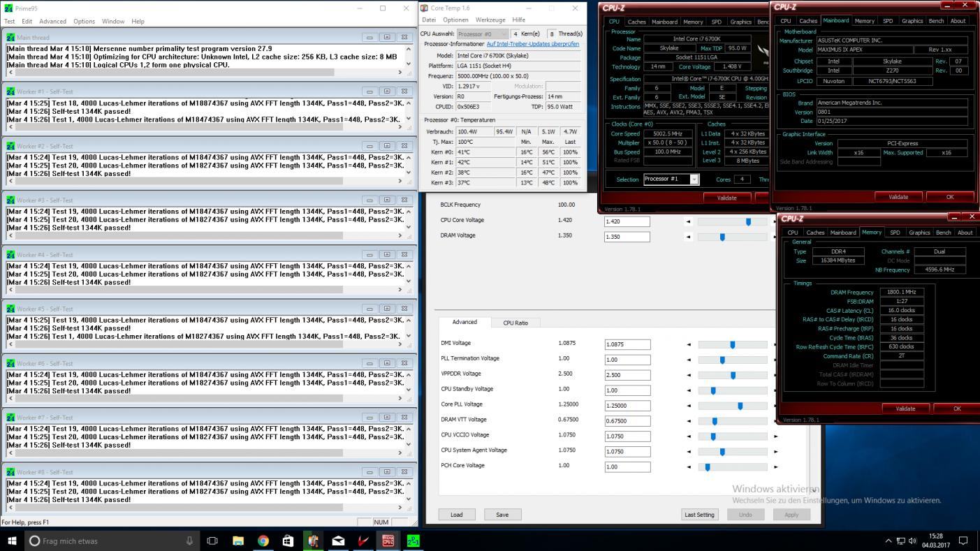The image size is (980, 551).
Task: Open the Werkzeuge menu in Core Temp
Action: [x=490, y=20]
